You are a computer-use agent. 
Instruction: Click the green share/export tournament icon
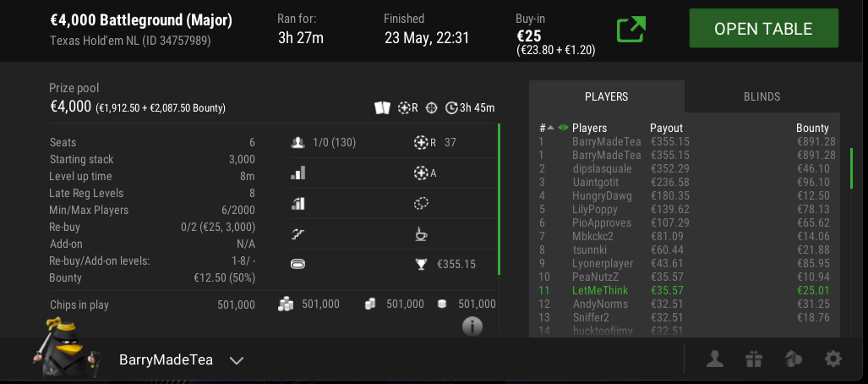click(x=631, y=30)
